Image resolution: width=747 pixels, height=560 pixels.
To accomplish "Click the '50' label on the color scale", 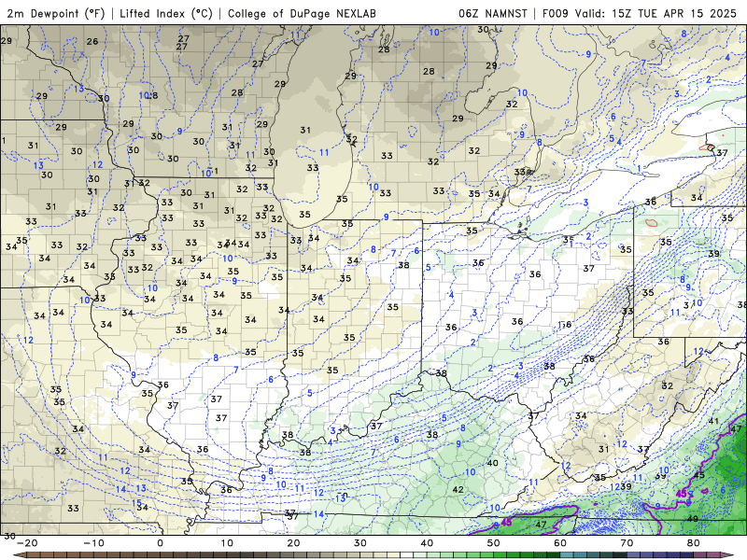I will 494,543.
